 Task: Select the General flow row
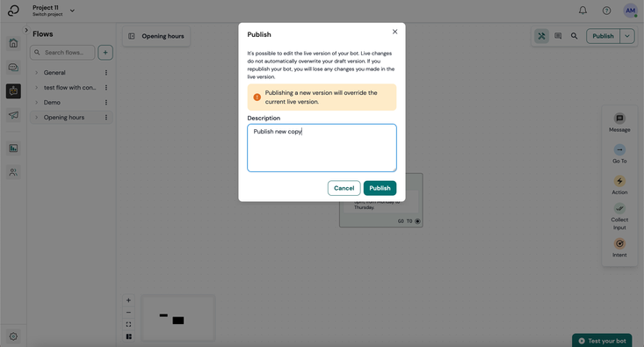click(71, 73)
